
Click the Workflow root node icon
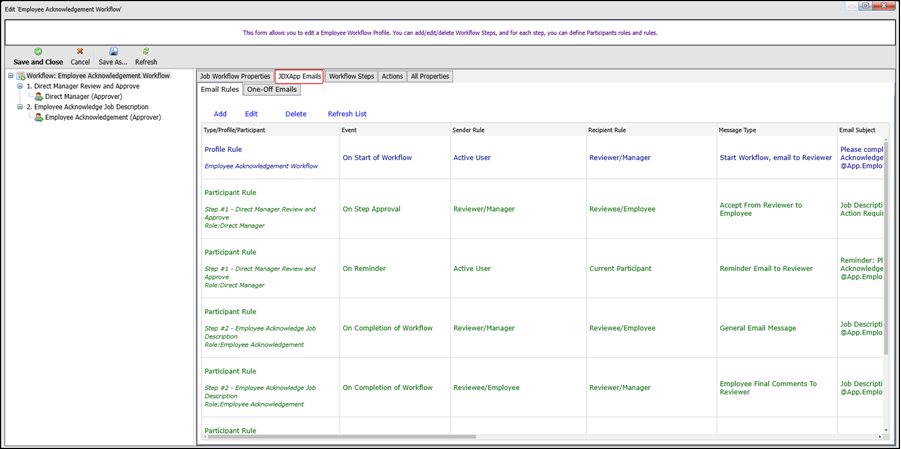click(21, 76)
